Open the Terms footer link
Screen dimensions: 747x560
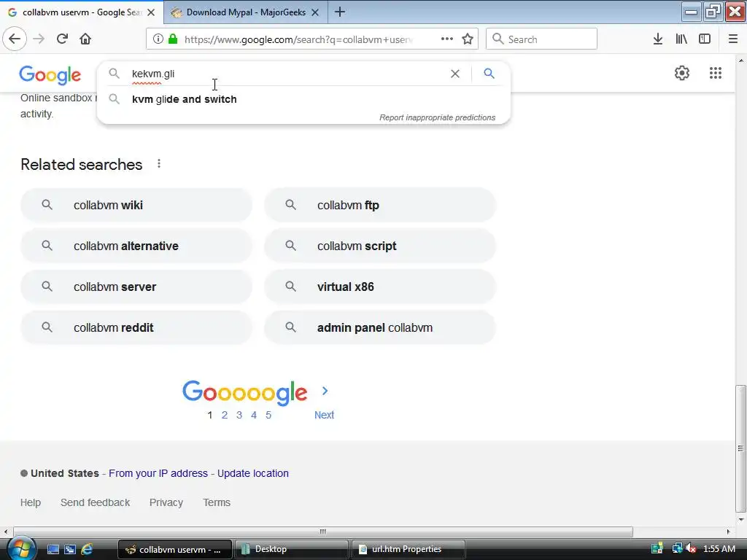[x=217, y=502]
